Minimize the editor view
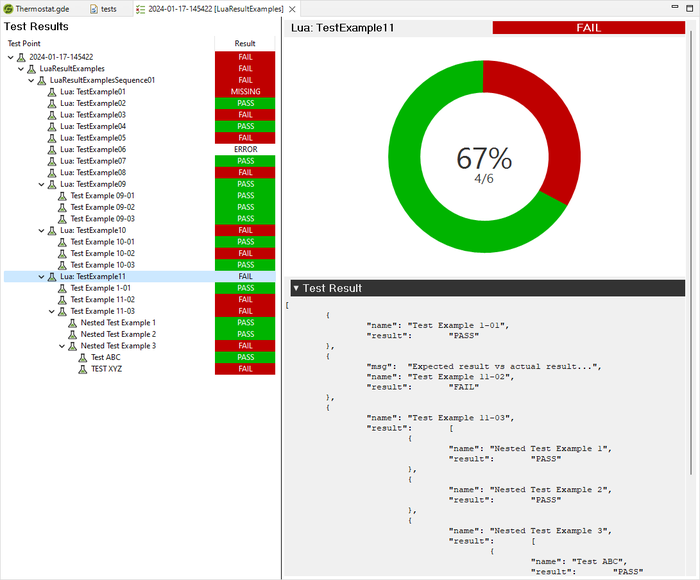 click(675, 7)
